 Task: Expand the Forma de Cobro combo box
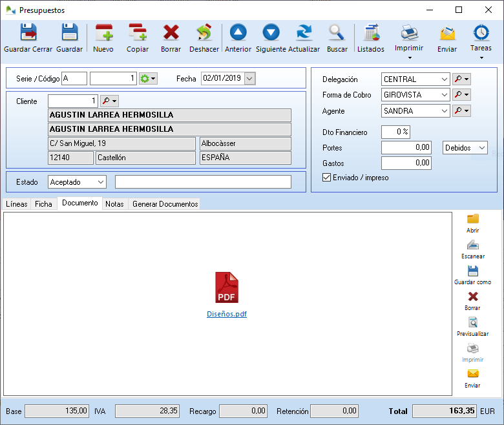pyautogui.click(x=444, y=95)
